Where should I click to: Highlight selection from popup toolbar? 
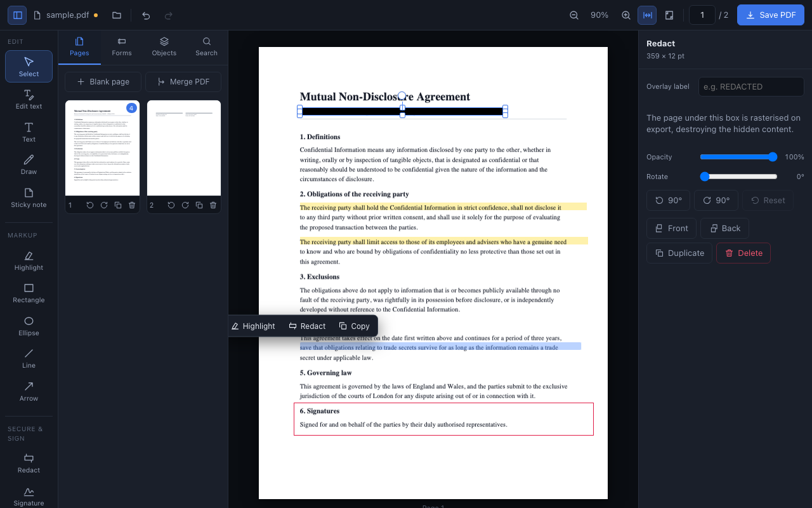[x=253, y=326]
